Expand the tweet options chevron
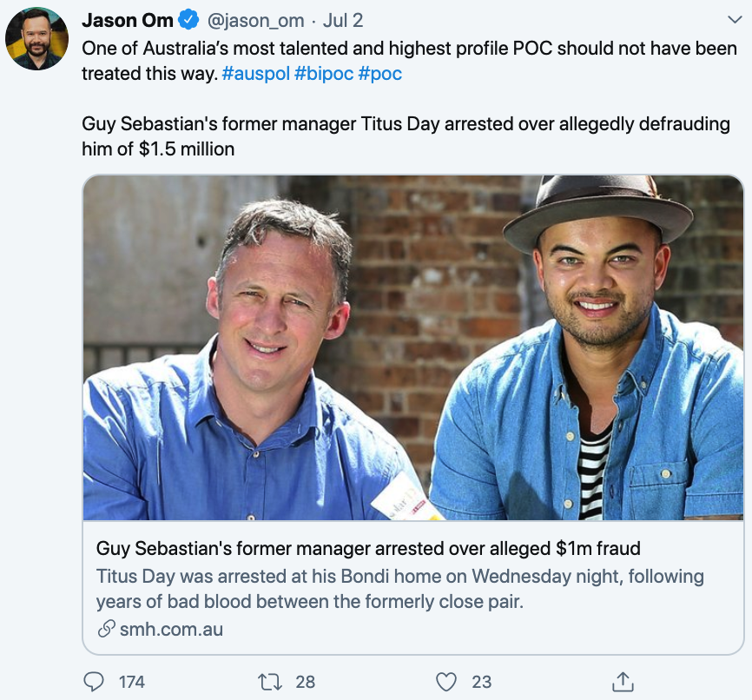 [733, 19]
